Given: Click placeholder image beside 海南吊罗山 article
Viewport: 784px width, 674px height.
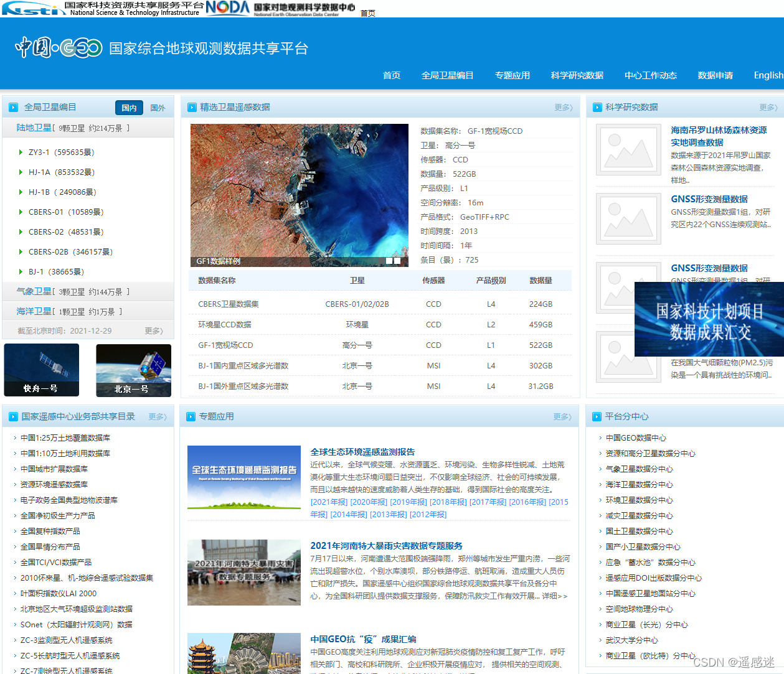Looking at the screenshot, I should [628, 149].
